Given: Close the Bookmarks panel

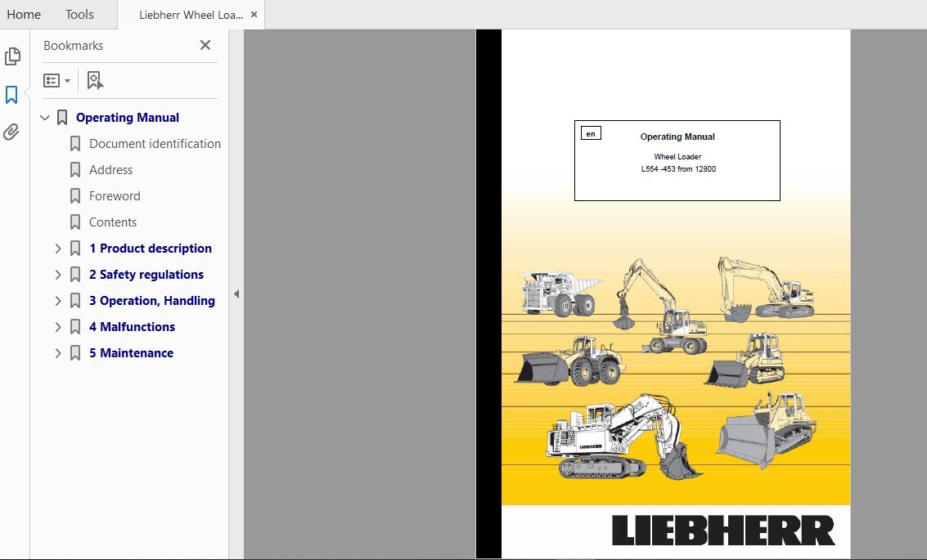Looking at the screenshot, I should [x=205, y=45].
